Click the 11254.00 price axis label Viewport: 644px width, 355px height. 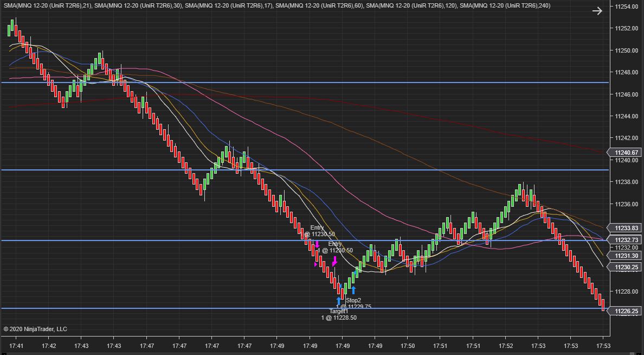click(x=626, y=7)
